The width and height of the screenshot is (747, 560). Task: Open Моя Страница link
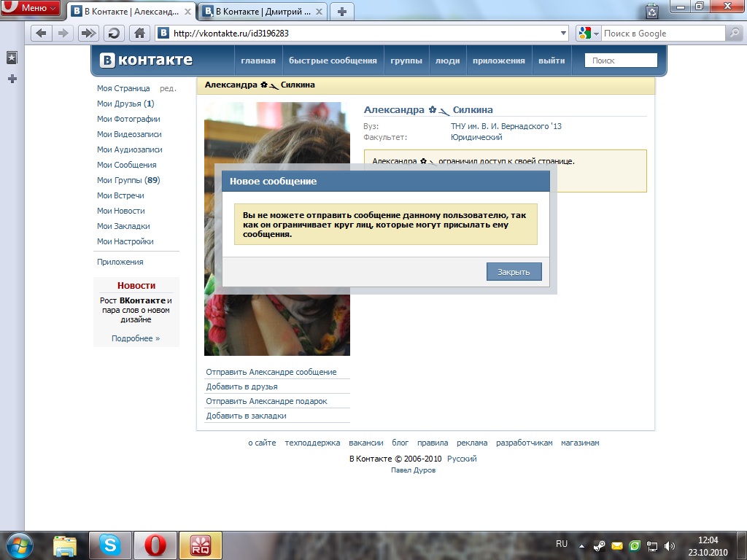[123, 88]
